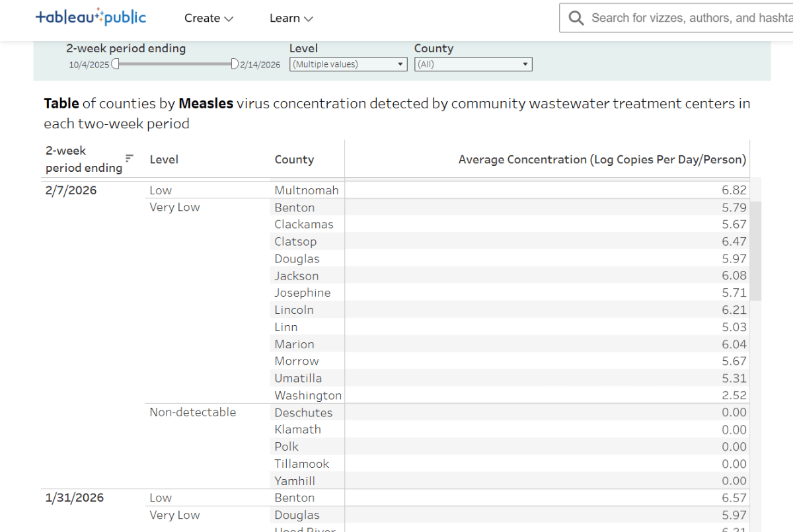Click the search magnifier icon
Screen dimensions: 793x532
click(576, 18)
